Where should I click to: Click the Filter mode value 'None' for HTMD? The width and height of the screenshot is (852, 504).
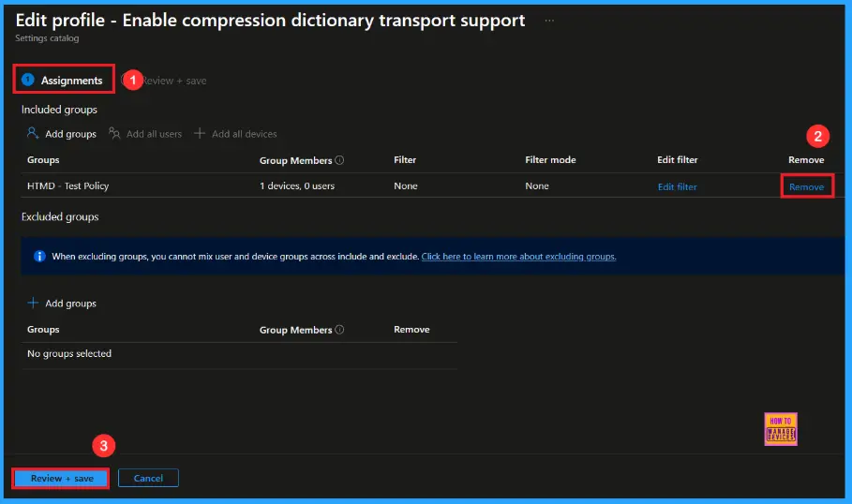537,185
